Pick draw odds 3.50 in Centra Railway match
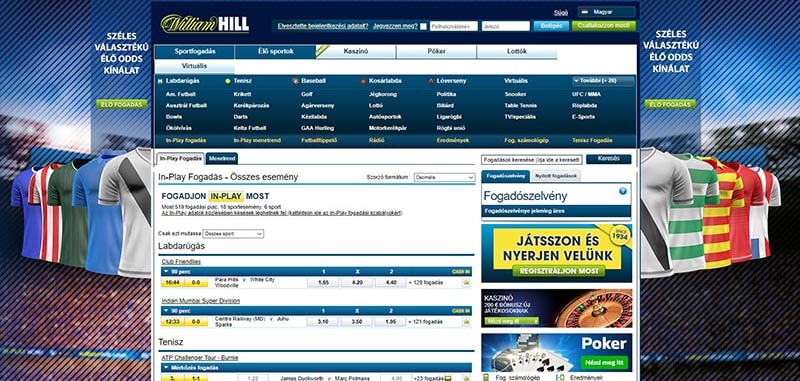The height and width of the screenshot is (381, 800). pos(357,322)
